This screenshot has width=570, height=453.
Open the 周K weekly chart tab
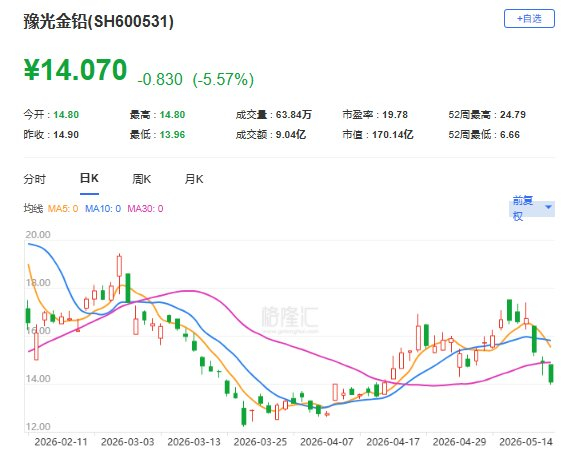click(x=141, y=179)
